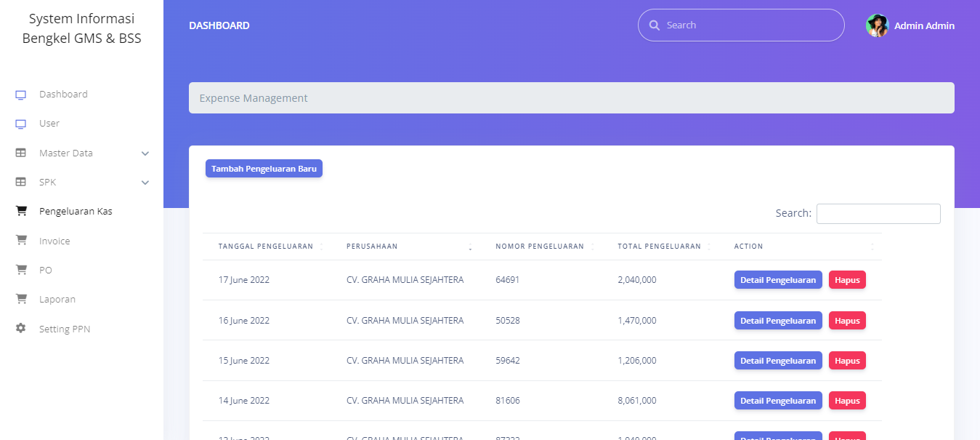Screen dimensions: 980x440
Task: Click the User monitor icon in sidebar
Action: 21,124
